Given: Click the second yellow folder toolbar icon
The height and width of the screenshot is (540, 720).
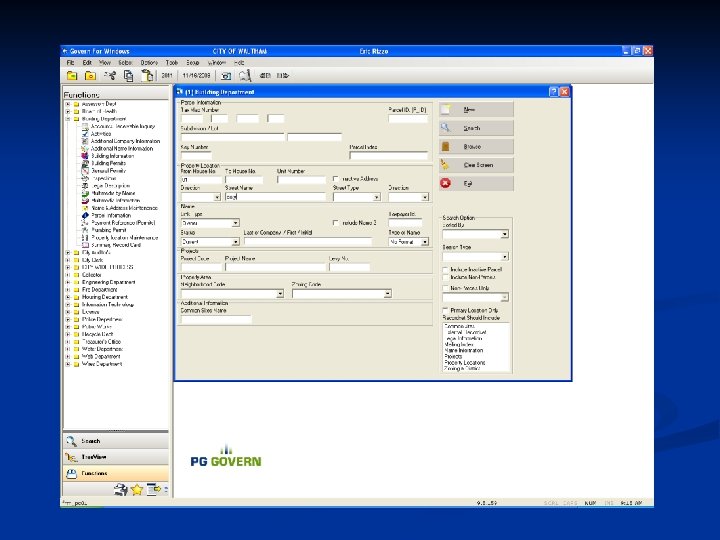Looking at the screenshot, I should pos(90,76).
